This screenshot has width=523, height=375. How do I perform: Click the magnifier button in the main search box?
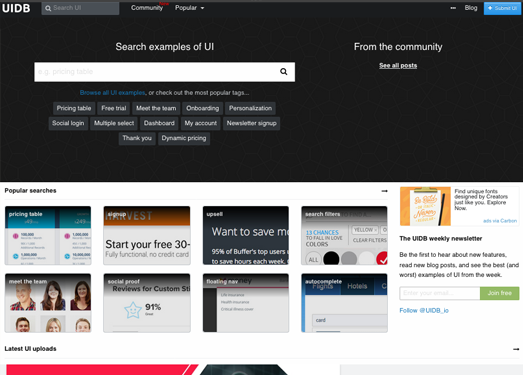pos(284,71)
